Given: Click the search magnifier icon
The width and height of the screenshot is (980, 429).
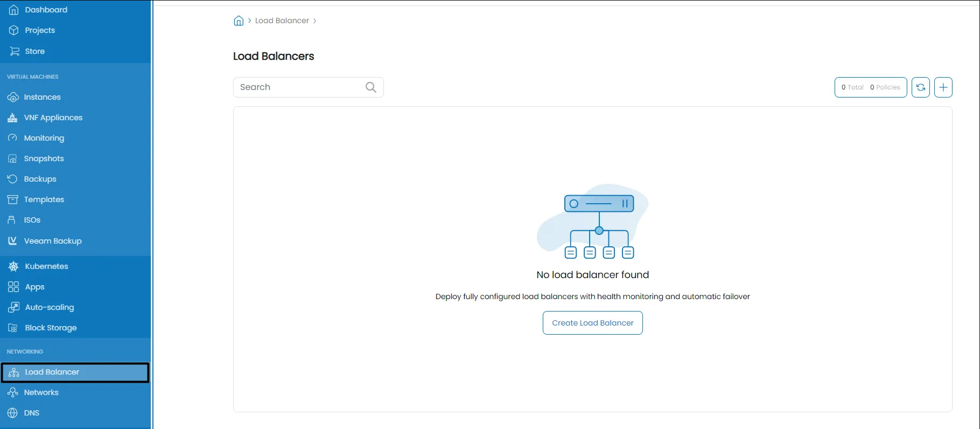Looking at the screenshot, I should [x=370, y=87].
